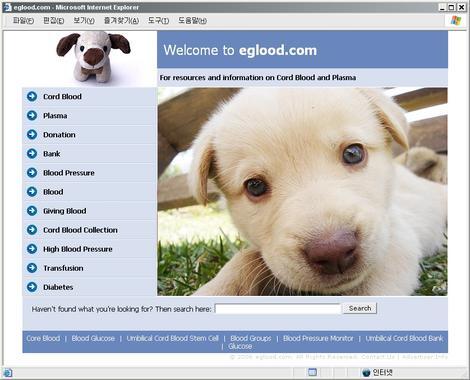Open the Blood Pressure sidebar link

(69, 173)
